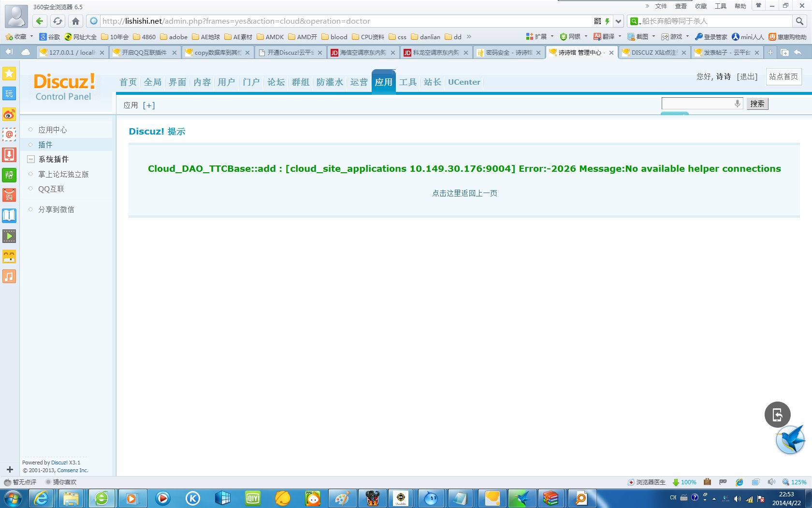Open Internet Explorer from the taskbar

(42, 498)
